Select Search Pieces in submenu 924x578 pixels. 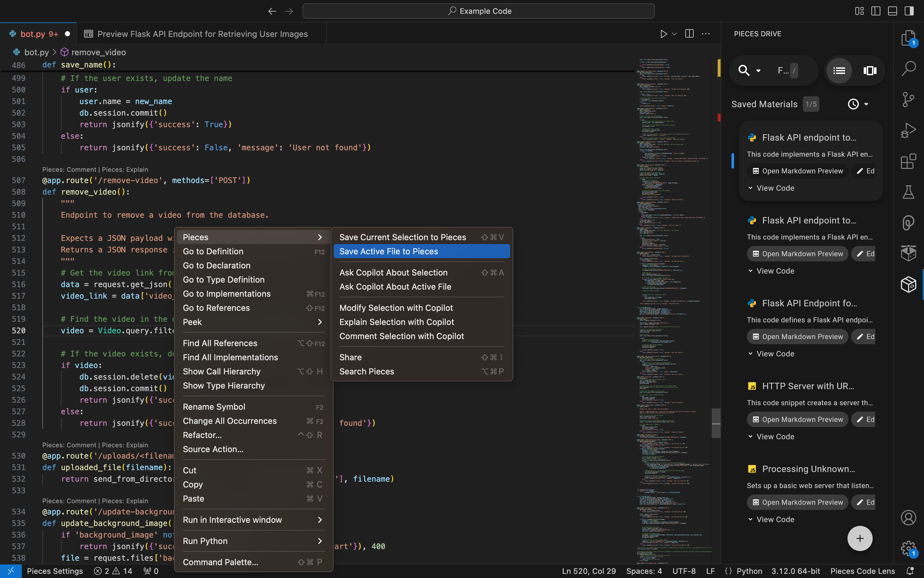click(x=422, y=371)
